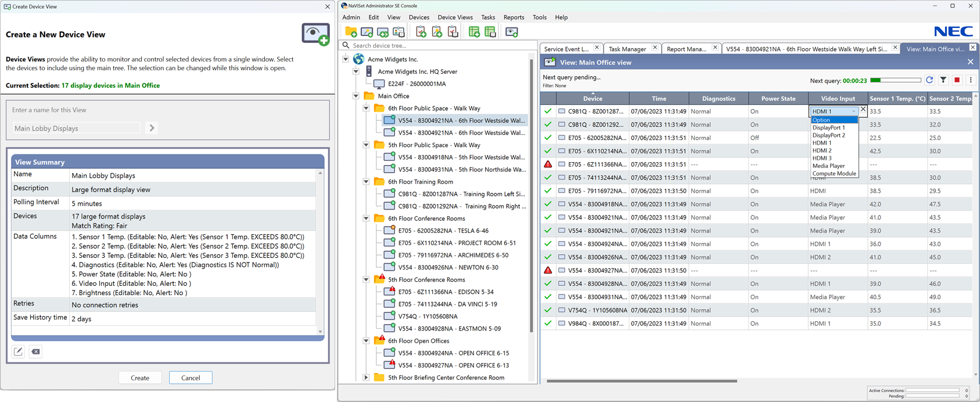Click the delete backspace icon under View Summary

pyautogui.click(x=35, y=351)
